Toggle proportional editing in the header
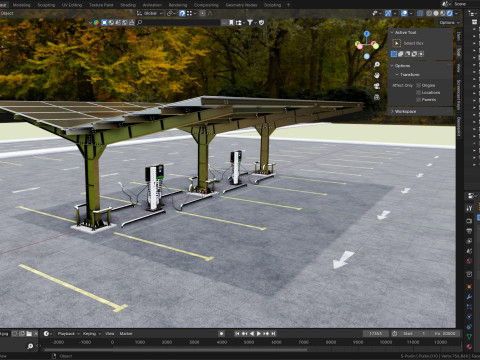 (x=202, y=13)
